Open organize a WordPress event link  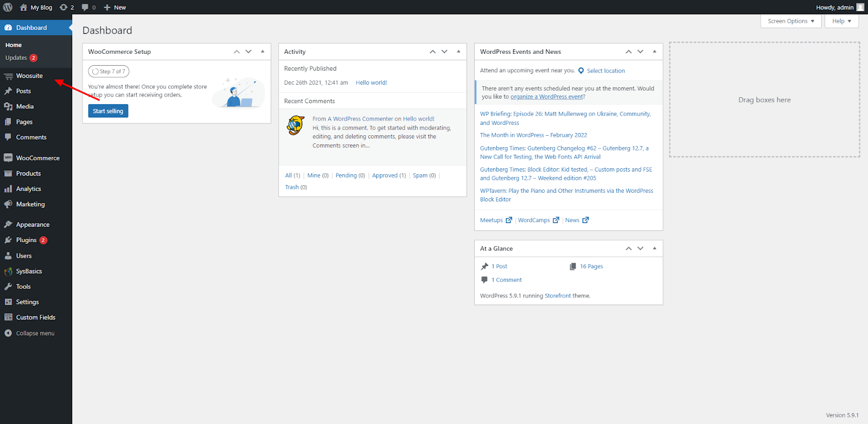pos(546,97)
